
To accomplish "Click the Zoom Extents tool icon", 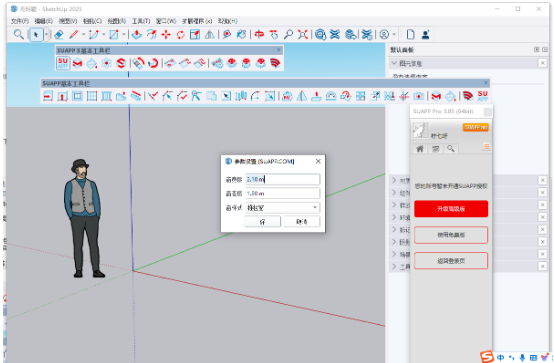I will tap(303, 35).
